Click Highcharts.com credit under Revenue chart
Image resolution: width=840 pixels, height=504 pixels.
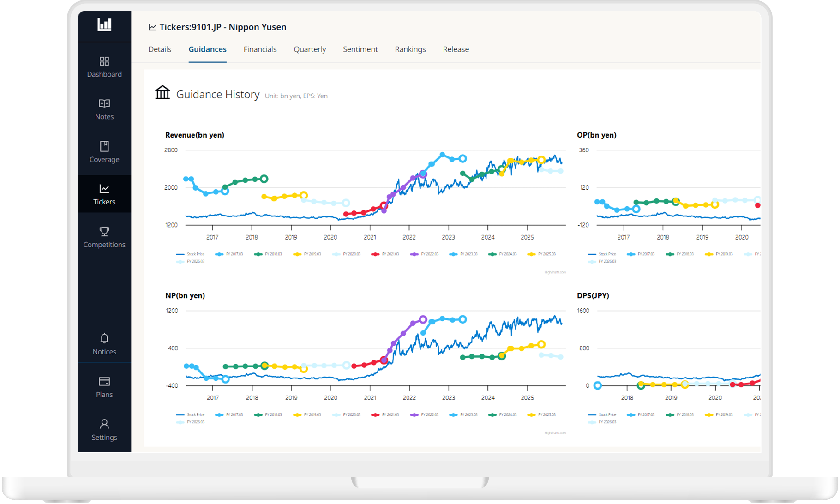coord(555,272)
